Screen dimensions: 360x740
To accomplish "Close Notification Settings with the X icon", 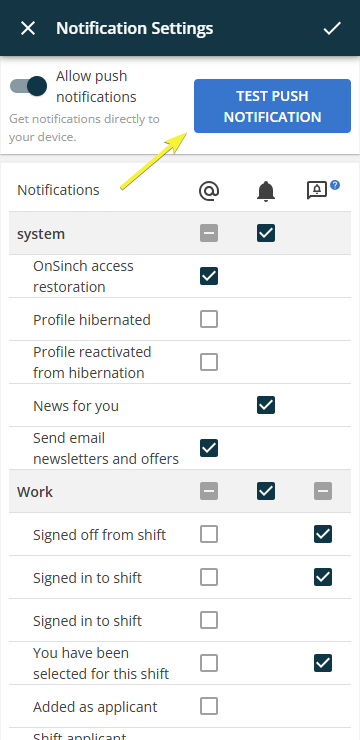I will click(x=28, y=28).
